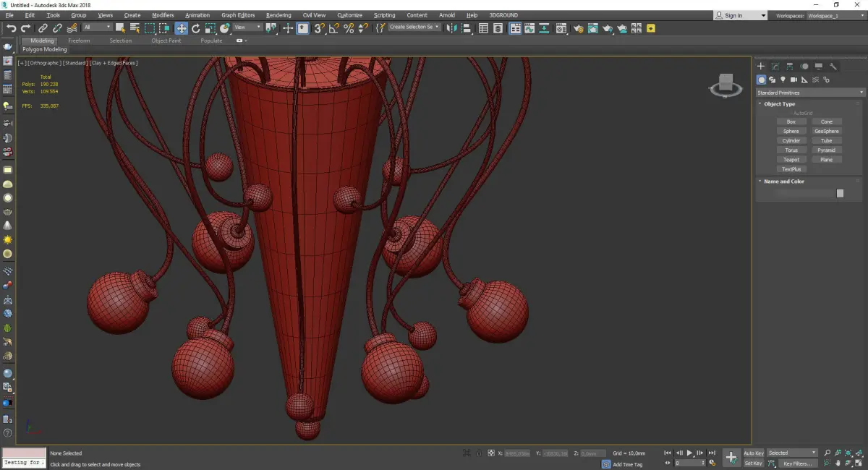Toggle Angle Snap in the toolbar
Image resolution: width=868 pixels, height=470 pixels.
point(334,28)
